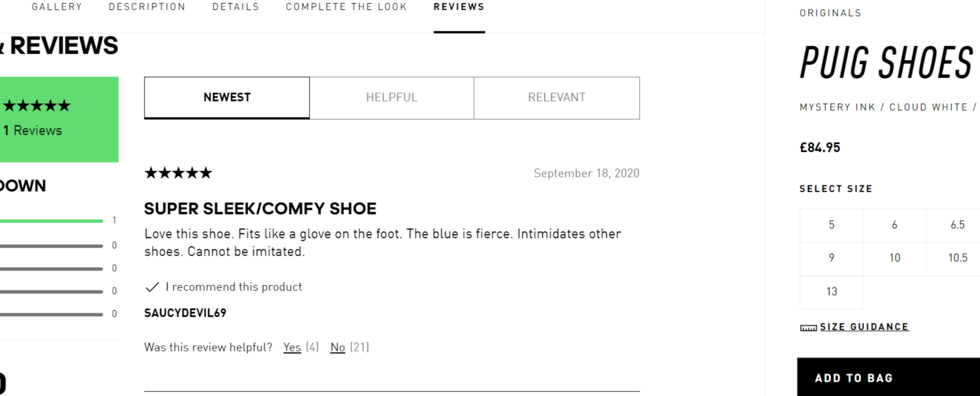This screenshot has height=396, width=980.
Task: Filter by the five-star rating bar
Action: point(51,221)
